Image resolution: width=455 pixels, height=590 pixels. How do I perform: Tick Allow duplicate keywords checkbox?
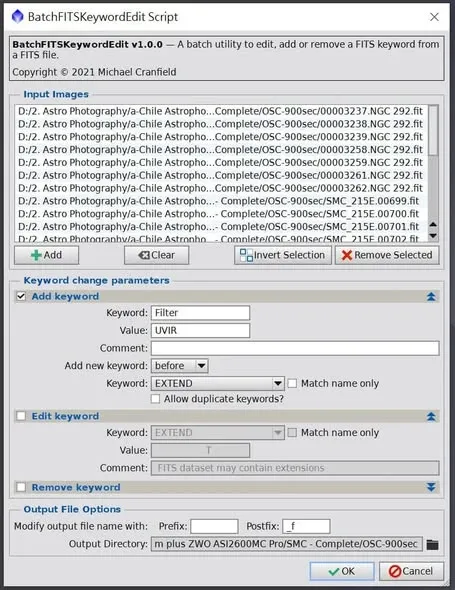[x=155, y=399]
